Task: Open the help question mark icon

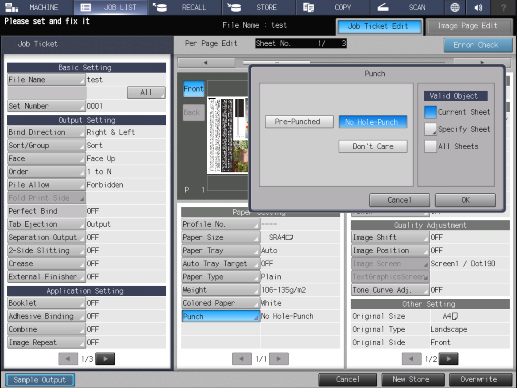Action: (503, 7)
